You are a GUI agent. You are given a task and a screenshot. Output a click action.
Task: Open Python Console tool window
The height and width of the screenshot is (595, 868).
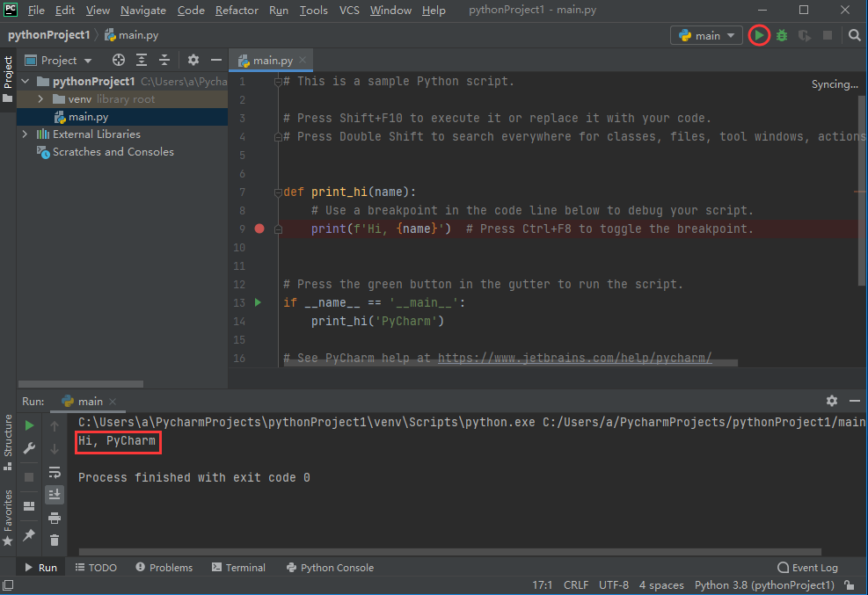[x=330, y=568]
